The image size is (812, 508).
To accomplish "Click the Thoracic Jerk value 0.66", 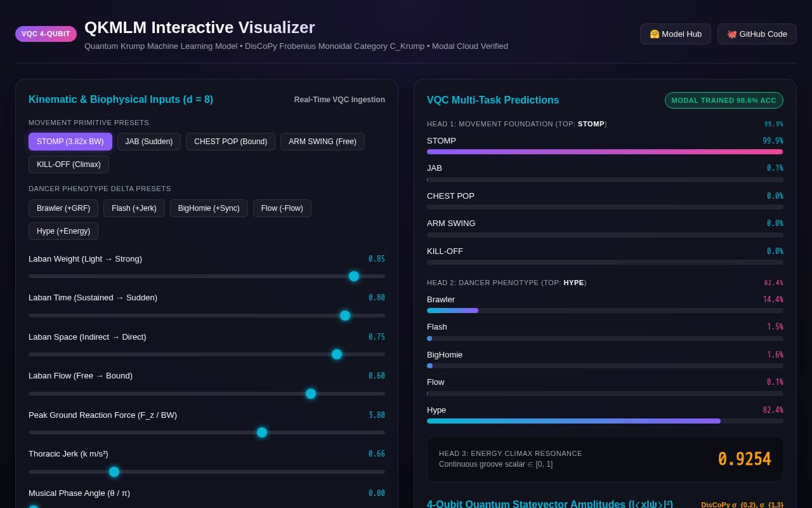I will pos(377,454).
